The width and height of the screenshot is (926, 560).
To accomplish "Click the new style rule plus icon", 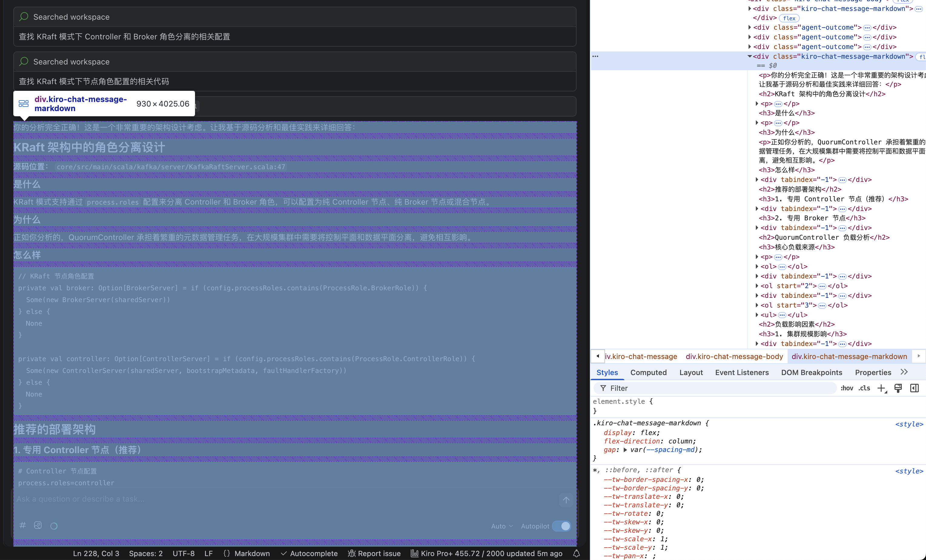I will pyautogui.click(x=881, y=388).
